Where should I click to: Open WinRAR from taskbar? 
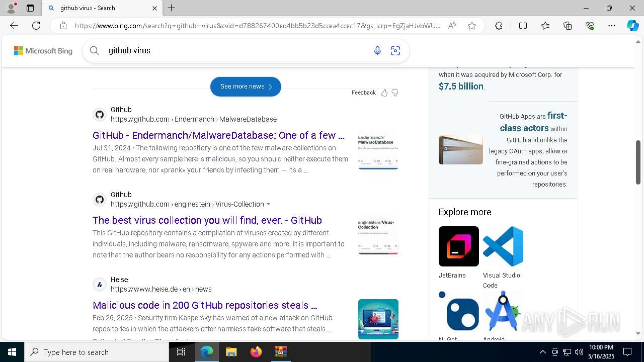[x=280, y=352]
